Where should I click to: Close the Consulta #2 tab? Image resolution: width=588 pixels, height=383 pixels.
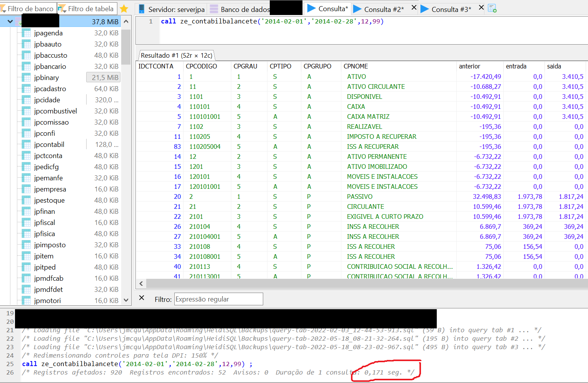tap(414, 8)
